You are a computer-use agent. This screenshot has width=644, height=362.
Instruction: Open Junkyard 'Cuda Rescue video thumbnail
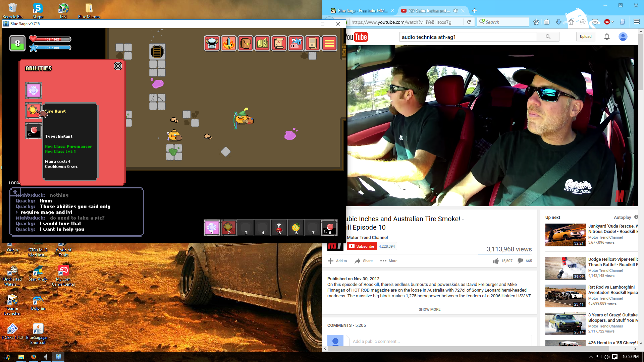click(x=566, y=235)
